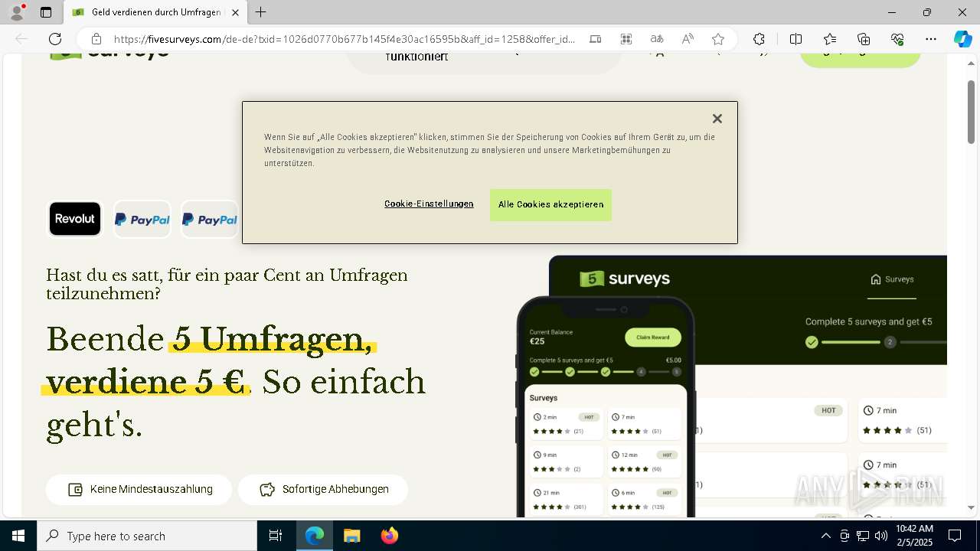The width and height of the screenshot is (980, 551).
Task: Click the Revolut payment logo
Action: tap(75, 219)
